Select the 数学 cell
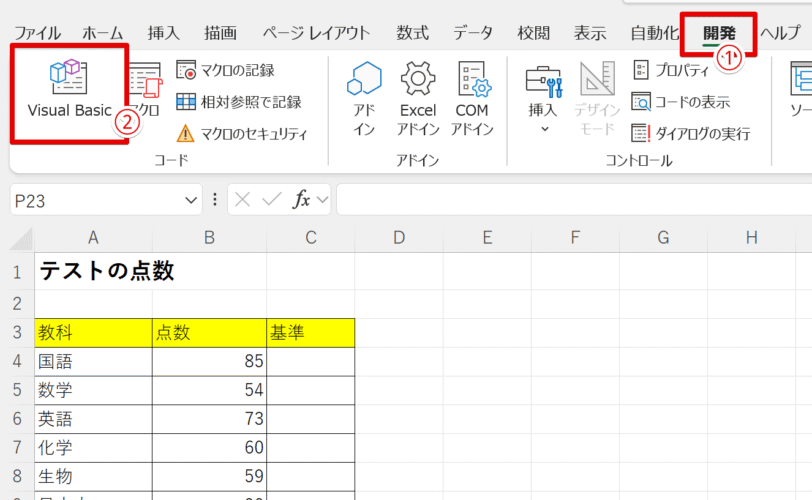Image resolution: width=812 pixels, height=500 pixels. coord(93,390)
